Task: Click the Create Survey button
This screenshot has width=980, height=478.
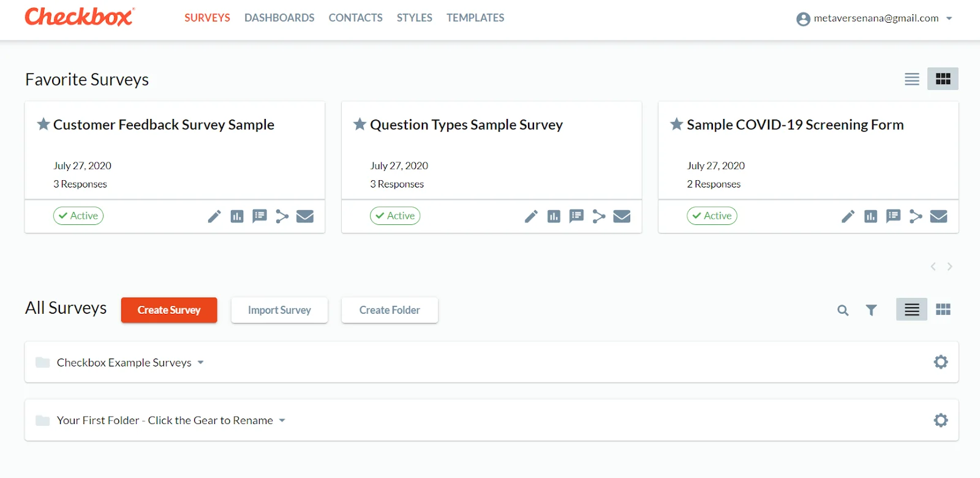Action: pos(169,310)
